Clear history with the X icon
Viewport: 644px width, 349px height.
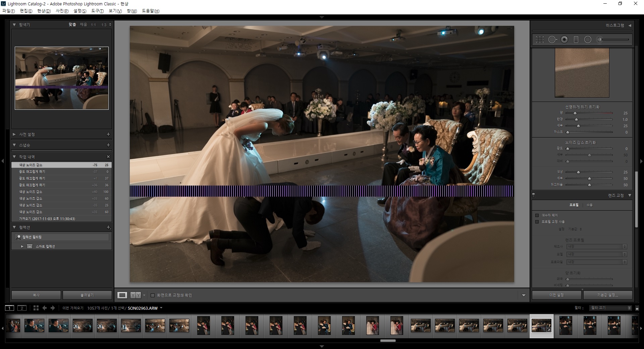[108, 157]
